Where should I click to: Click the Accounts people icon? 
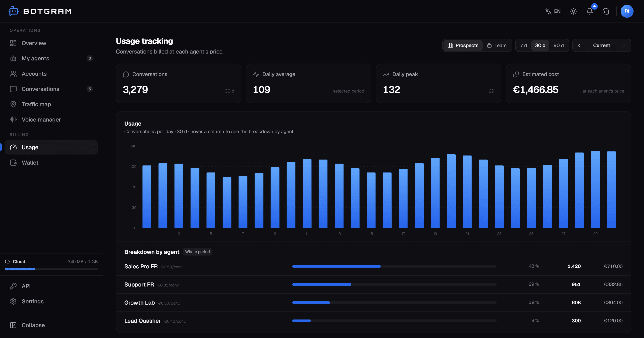13,73
